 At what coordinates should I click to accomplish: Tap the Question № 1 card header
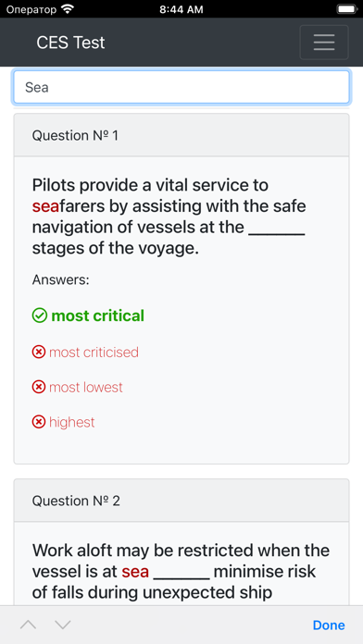point(181,135)
